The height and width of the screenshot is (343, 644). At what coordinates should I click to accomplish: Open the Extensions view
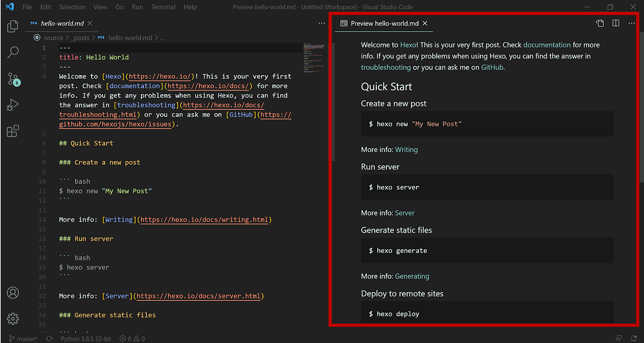(13, 131)
